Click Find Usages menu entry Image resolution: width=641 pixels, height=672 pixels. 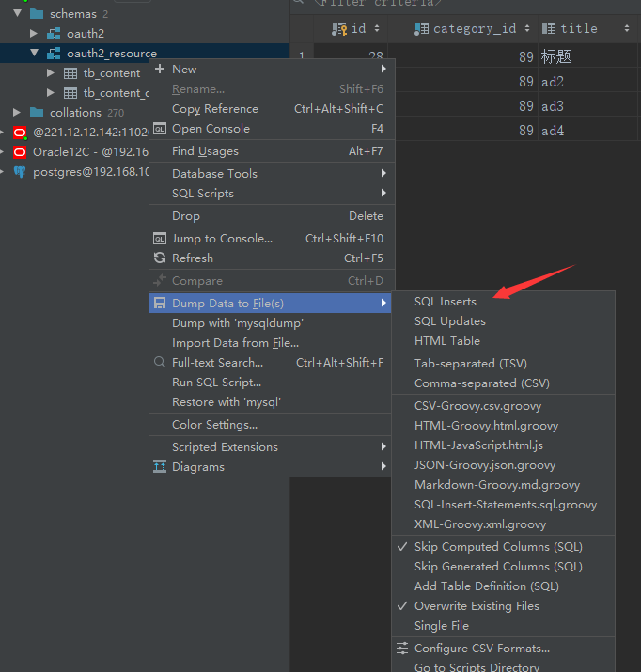click(272, 151)
